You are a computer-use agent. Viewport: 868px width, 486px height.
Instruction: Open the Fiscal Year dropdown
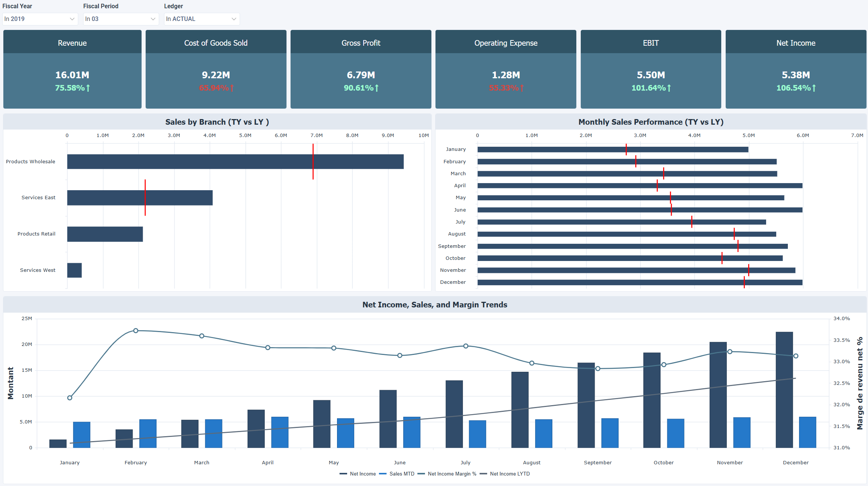pyautogui.click(x=40, y=19)
